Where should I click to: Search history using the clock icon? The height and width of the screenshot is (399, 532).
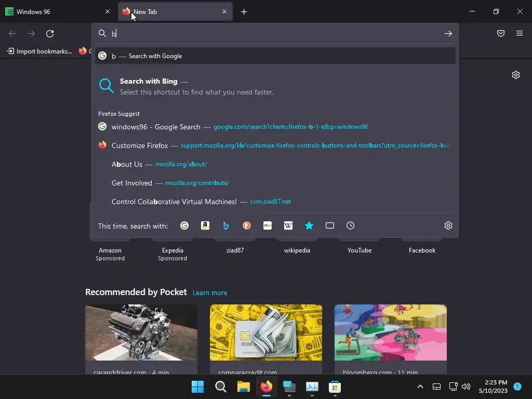(x=351, y=225)
